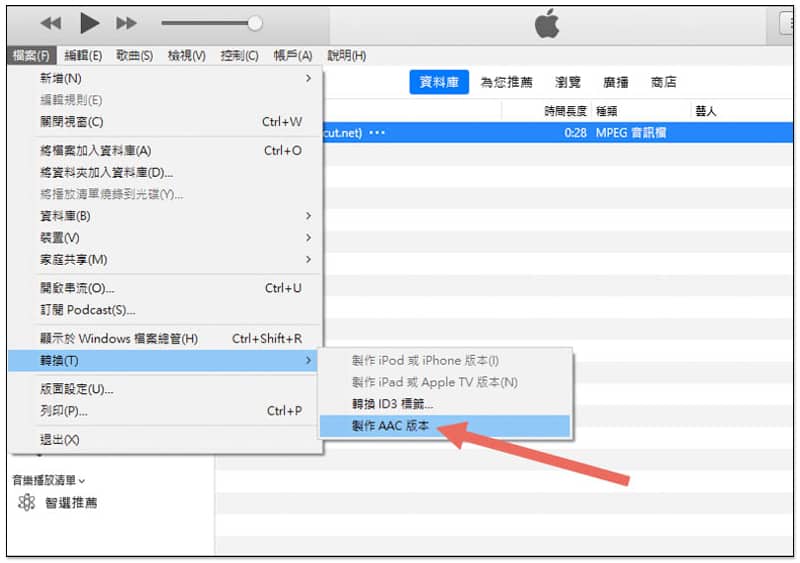The image size is (800, 563).
Task: Click the Apple logo display
Action: point(547,25)
